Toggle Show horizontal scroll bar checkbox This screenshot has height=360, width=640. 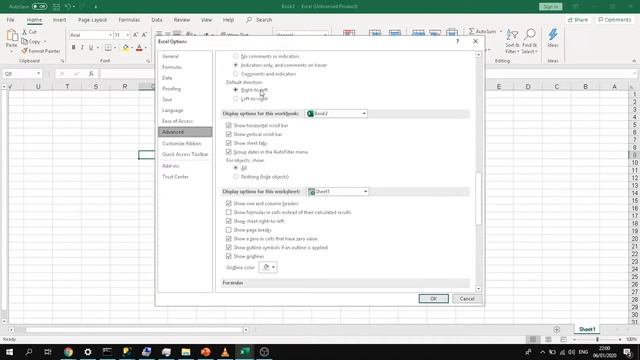pyautogui.click(x=229, y=125)
